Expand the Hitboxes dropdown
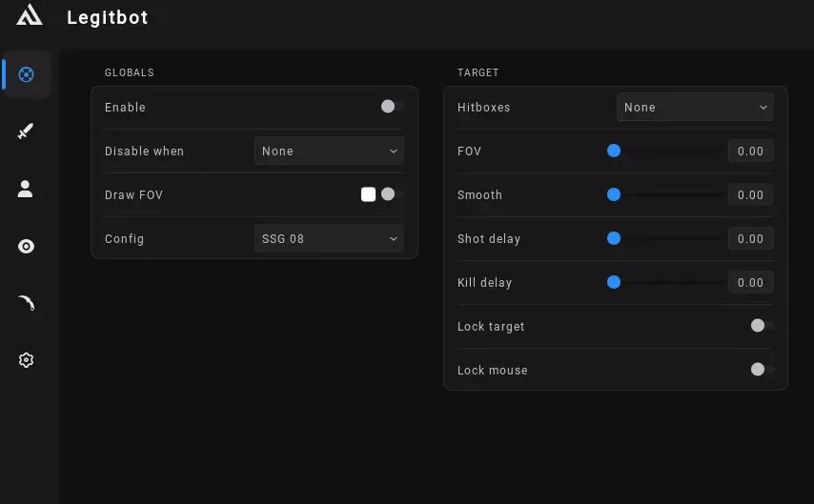Screen dimensions: 814x504 [x=695, y=108]
